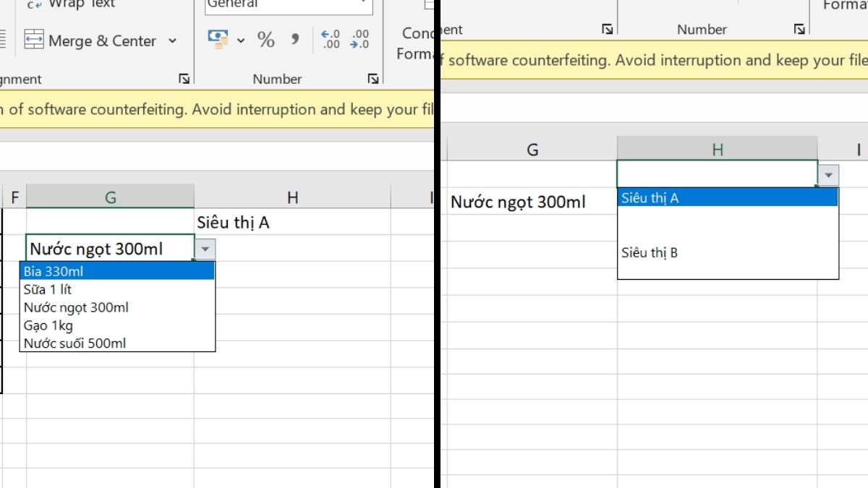Choose Nước ngọt 300ml from dropdown list
This screenshot has width=868, height=488.
pos(117,307)
